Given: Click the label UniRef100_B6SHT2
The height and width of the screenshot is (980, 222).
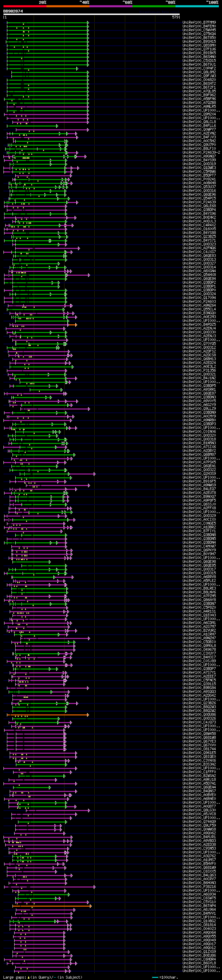Looking at the screenshot, I should coord(199,84).
